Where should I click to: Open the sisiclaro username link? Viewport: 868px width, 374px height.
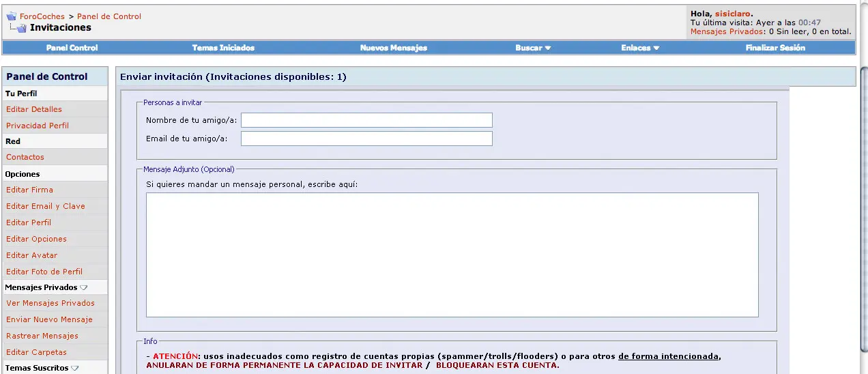pyautogui.click(x=732, y=14)
